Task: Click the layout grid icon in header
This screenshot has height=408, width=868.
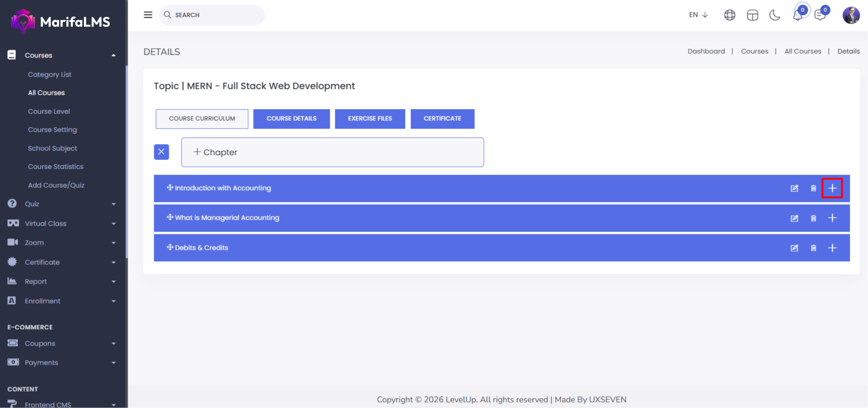Action: (x=752, y=15)
